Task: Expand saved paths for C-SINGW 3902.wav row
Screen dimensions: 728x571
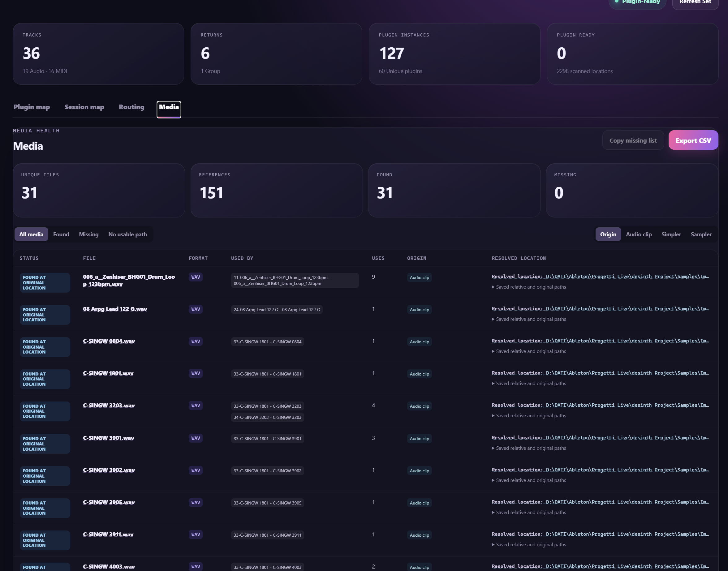Action: click(529, 480)
